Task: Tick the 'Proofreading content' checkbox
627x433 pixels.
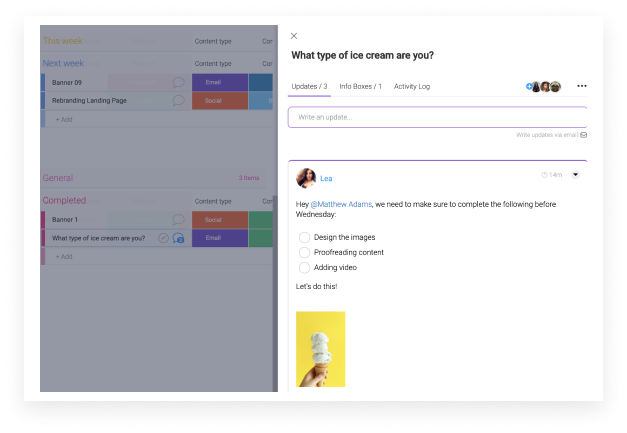Action: click(304, 252)
